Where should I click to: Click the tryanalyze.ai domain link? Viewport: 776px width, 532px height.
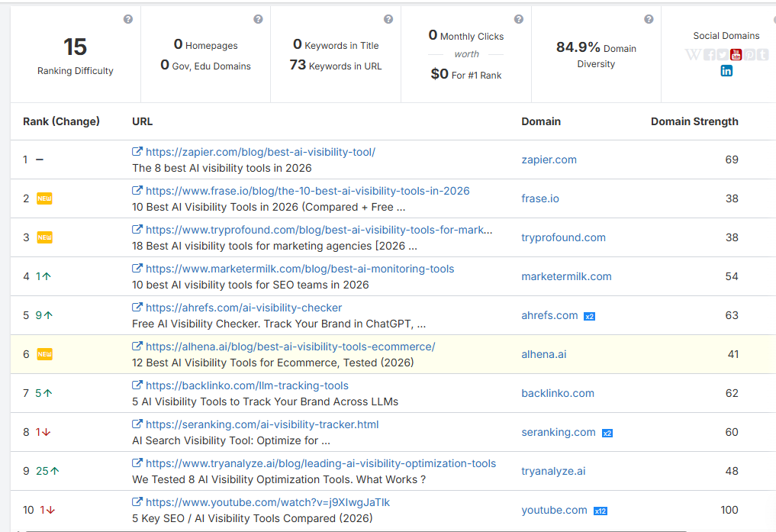click(x=553, y=471)
